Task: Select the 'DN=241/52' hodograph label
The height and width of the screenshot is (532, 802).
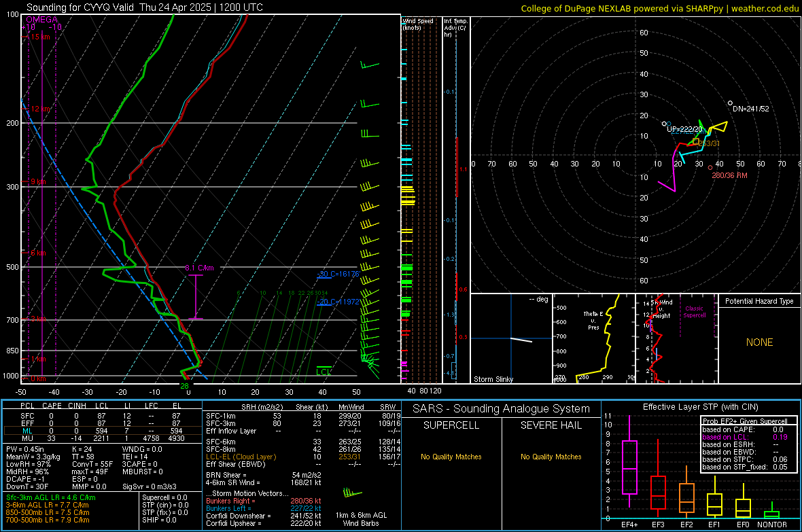Action: (751, 109)
